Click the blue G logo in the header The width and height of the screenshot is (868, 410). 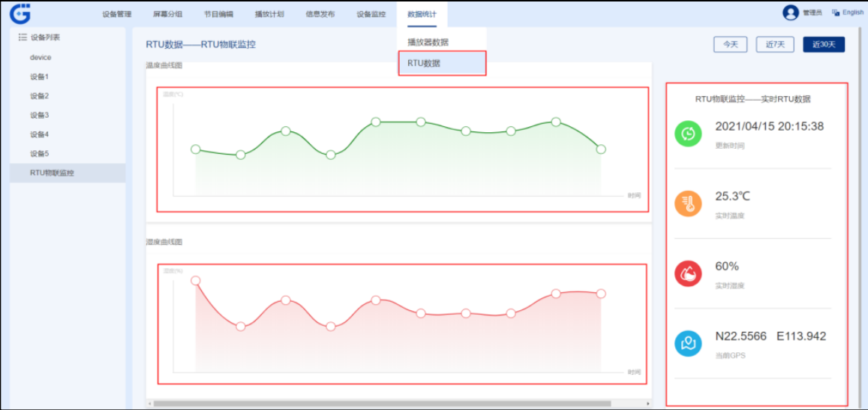[x=20, y=13]
